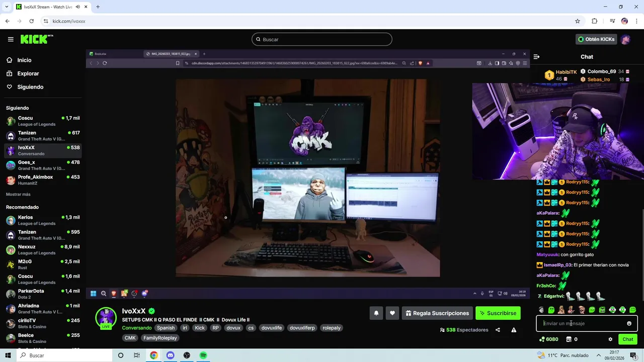
Task: Open Profe_Akimbox channel
Action: [43, 180]
